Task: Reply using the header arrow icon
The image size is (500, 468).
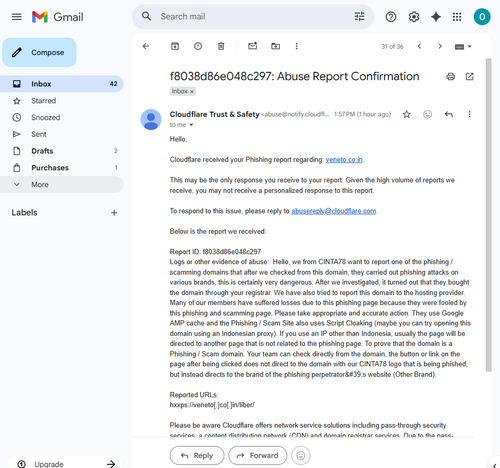Action: pyautogui.click(x=449, y=114)
